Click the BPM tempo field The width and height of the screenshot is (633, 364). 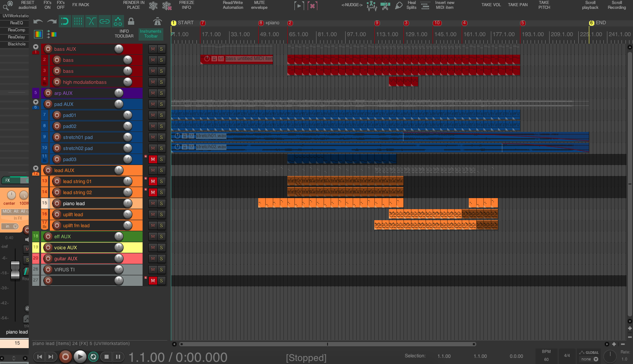(546, 356)
